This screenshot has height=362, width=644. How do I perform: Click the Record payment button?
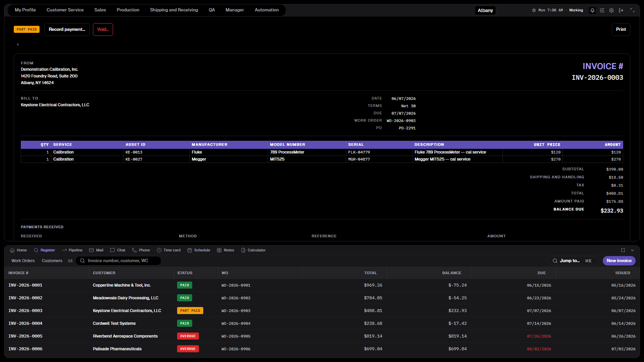pos(67,29)
